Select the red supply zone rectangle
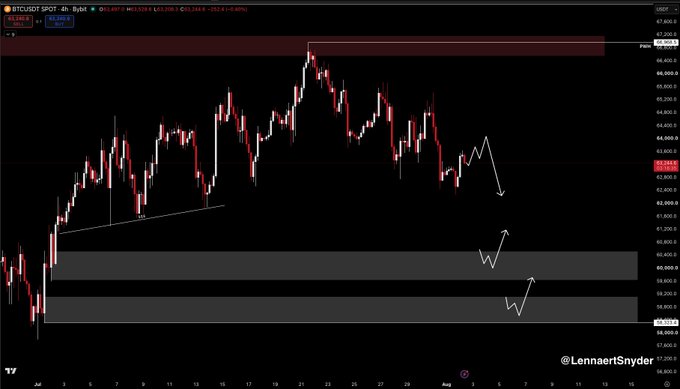This screenshot has height=389, width=680. coord(302,46)
